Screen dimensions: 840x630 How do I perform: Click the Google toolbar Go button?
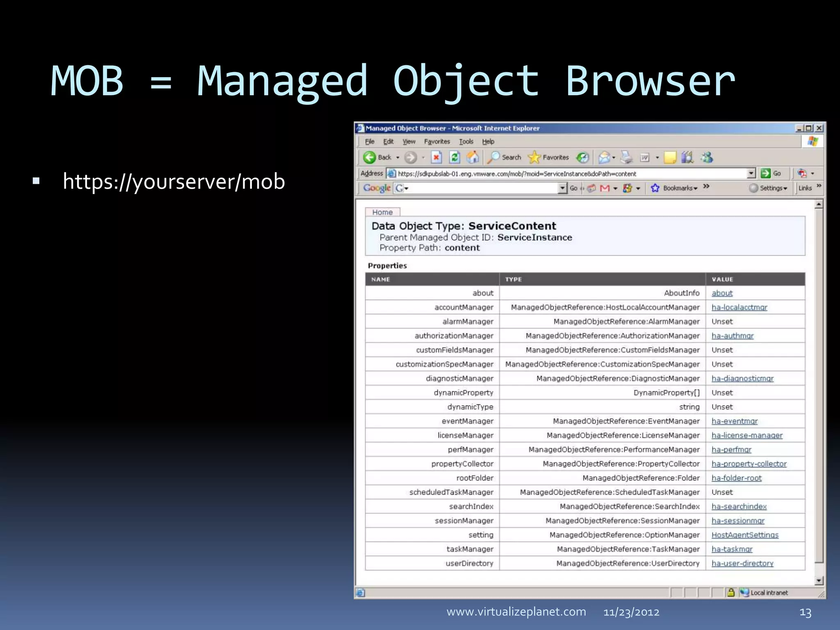573,188
